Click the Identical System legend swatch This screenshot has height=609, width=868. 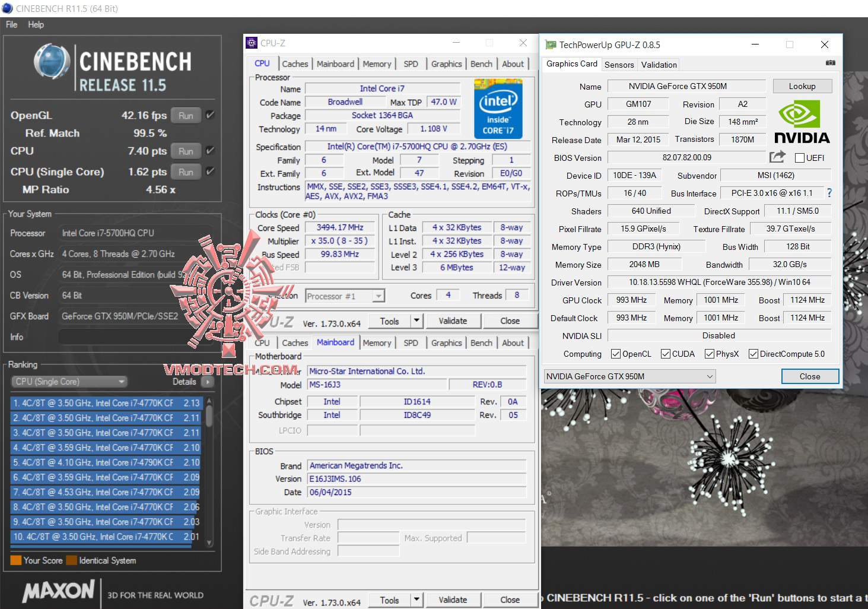[71, 560]
